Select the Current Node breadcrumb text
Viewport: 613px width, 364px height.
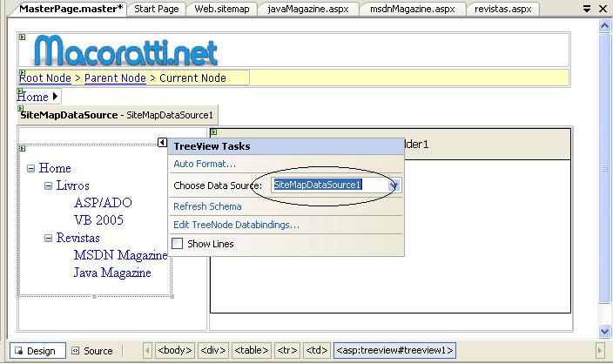(192, 78)
